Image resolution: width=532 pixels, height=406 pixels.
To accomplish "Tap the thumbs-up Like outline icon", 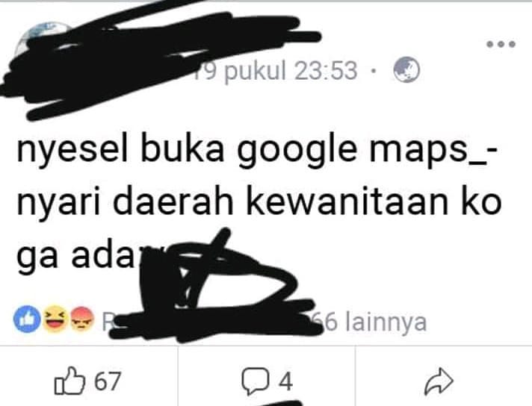I will (69, 381).
